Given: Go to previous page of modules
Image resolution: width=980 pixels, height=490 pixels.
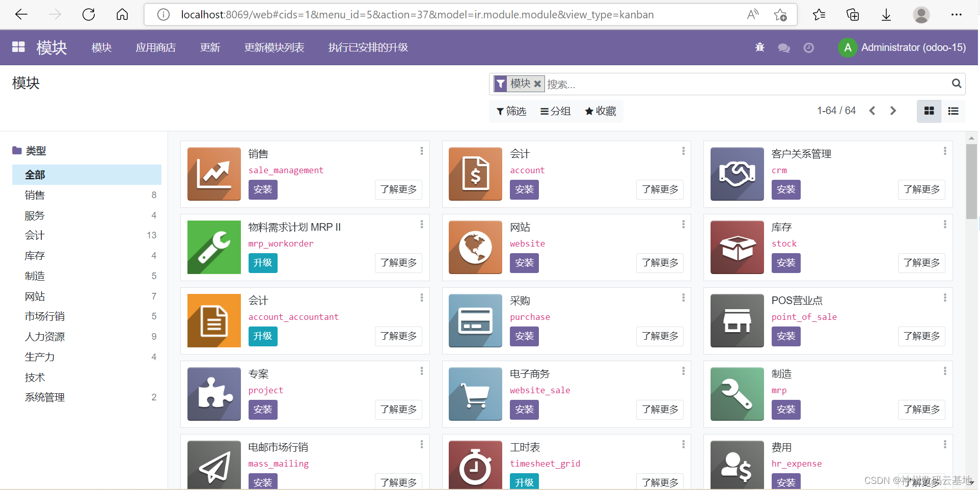Looking at the screenshot, I should coord(872,111).
